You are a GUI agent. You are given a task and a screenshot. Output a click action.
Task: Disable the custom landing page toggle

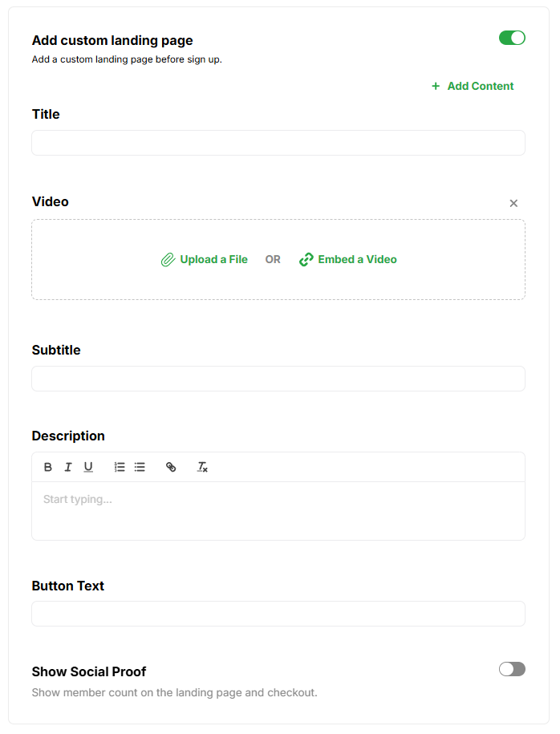click(x=512, y=38)
